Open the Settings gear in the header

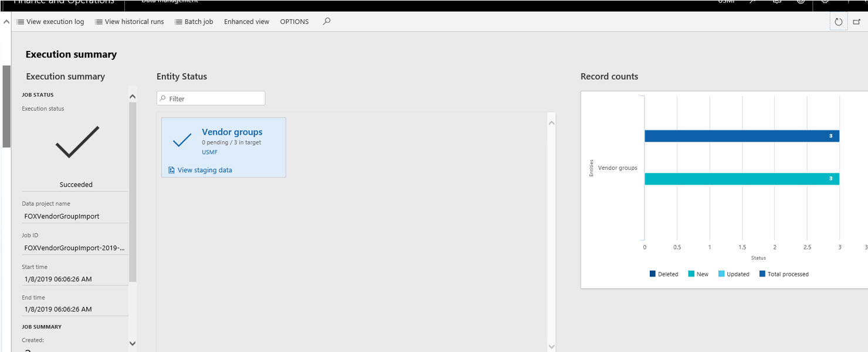pyautogui.click(x=825, y=3)
